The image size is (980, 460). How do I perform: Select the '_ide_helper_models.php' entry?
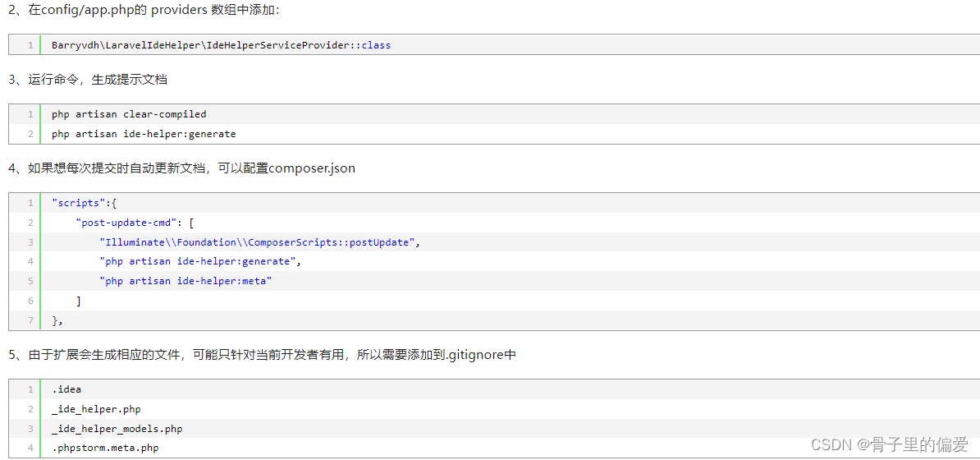[117, 429]
